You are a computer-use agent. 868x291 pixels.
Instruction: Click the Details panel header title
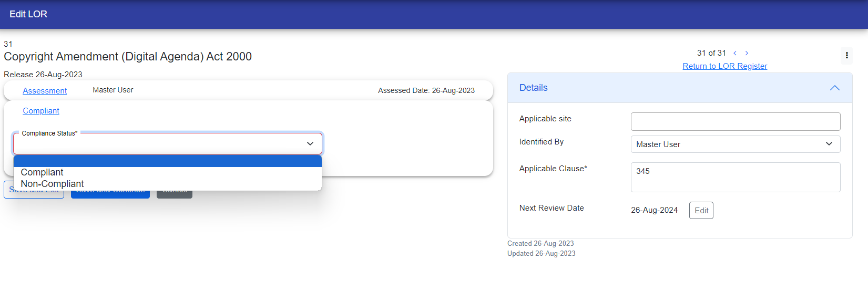point(533,88)
